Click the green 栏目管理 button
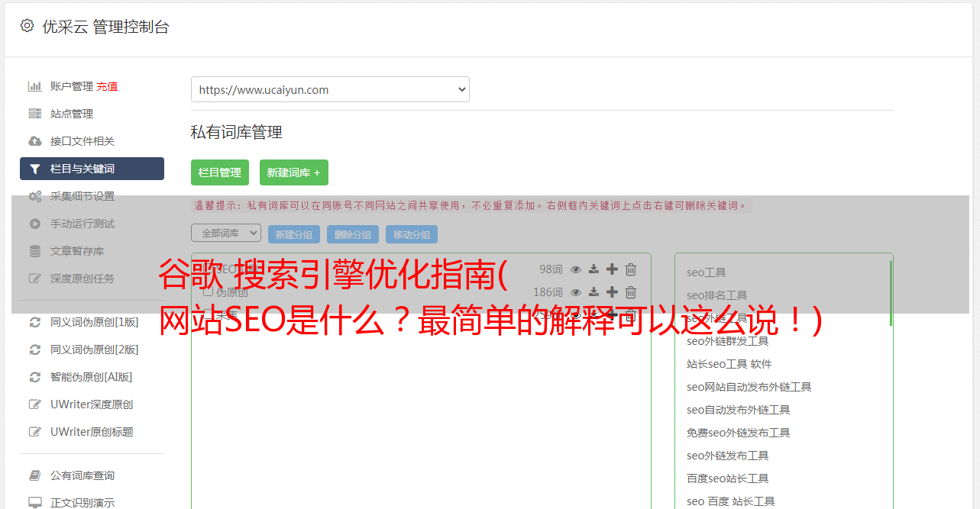This screenshot has height=509, width=980. point(220,172)
